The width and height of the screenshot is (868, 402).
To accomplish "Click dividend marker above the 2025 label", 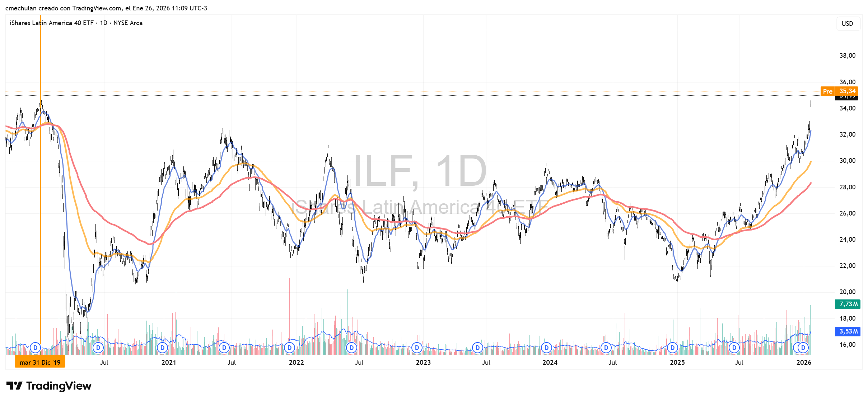I will (x=672, y=347).
